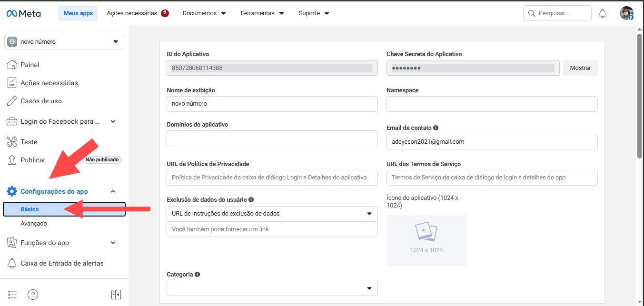Open the Suporte dropdown menu

pos(314,13)
